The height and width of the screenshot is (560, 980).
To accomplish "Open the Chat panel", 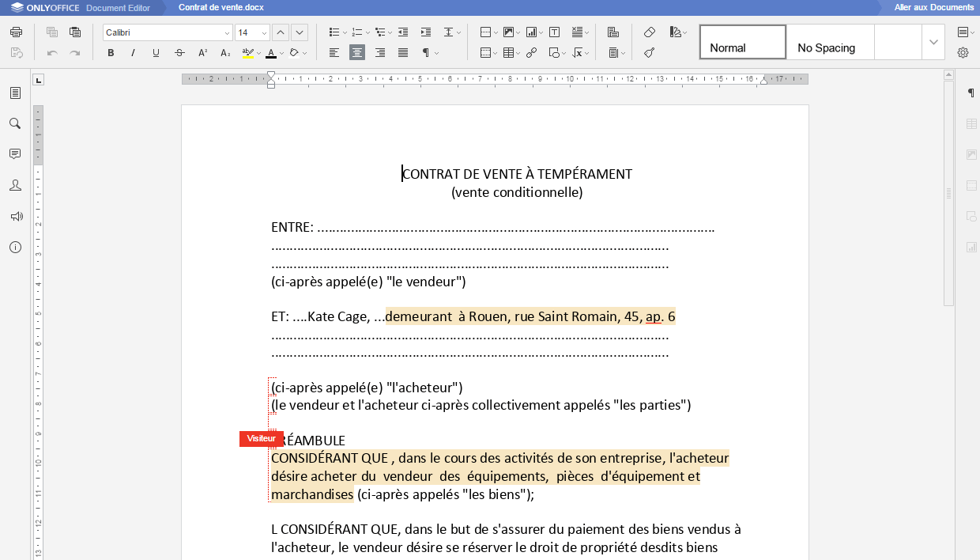I will click(15, 185).
